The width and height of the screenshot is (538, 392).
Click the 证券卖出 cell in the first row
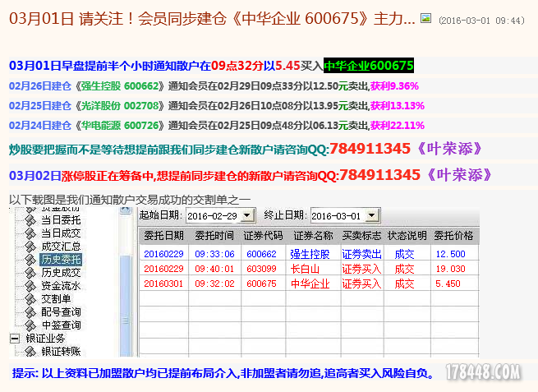(362, 254)
